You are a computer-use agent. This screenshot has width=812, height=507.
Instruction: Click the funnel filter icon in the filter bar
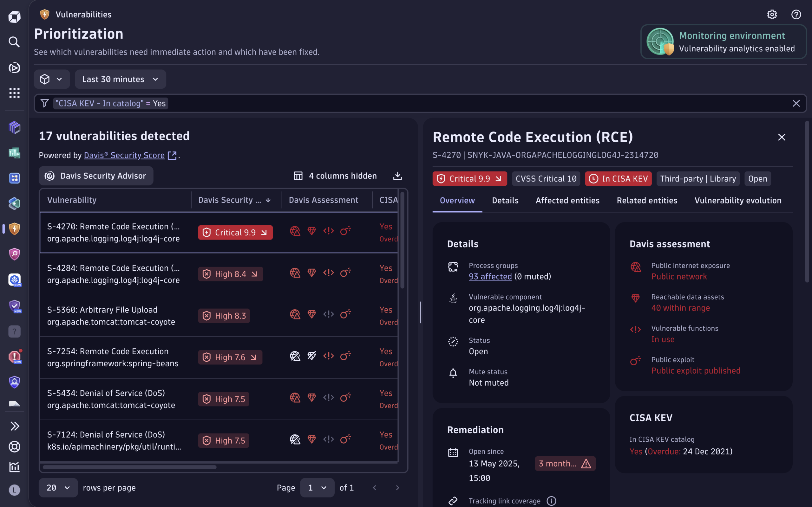(45, 103)
